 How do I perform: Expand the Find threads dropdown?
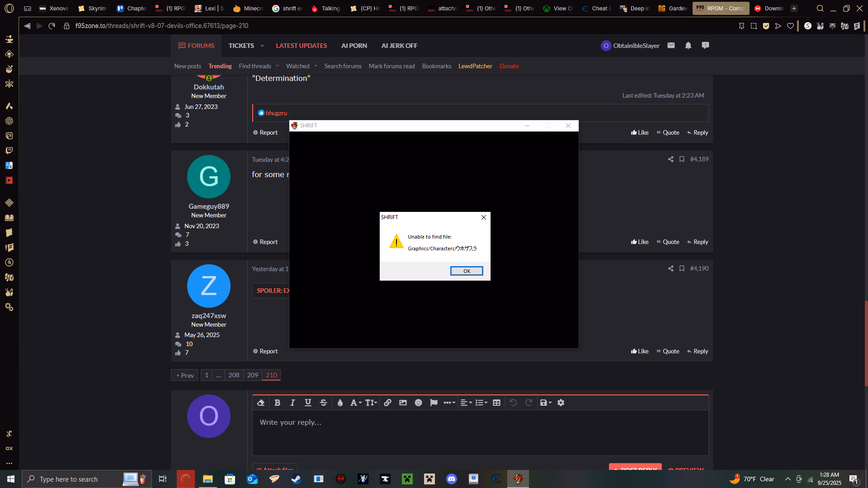(x=277, y=66)
